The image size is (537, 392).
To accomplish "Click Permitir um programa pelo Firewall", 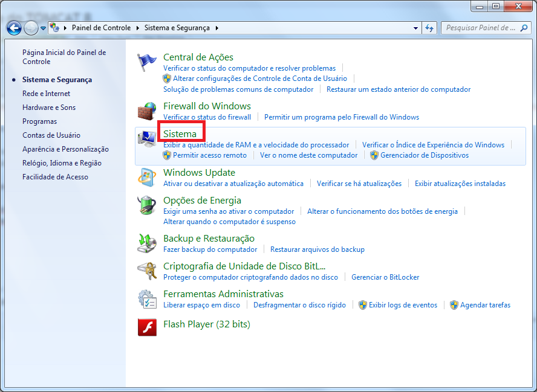I will click(x=342, y=117).
